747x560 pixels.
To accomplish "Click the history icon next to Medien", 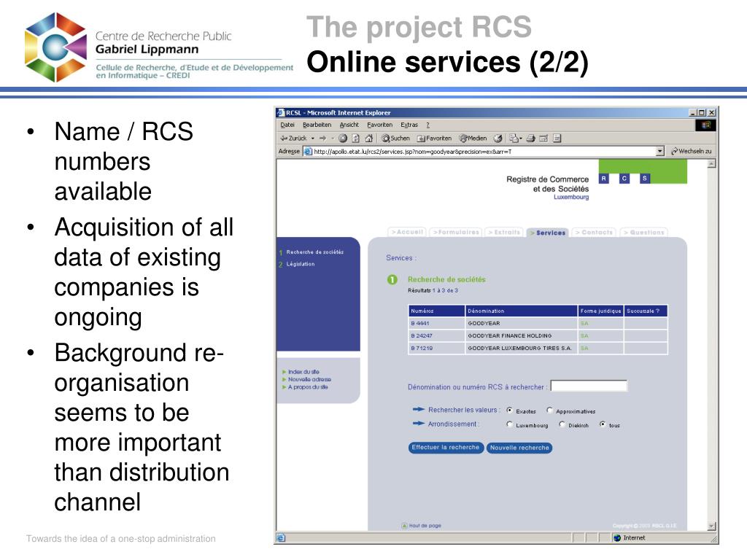I will coord(498,138).
